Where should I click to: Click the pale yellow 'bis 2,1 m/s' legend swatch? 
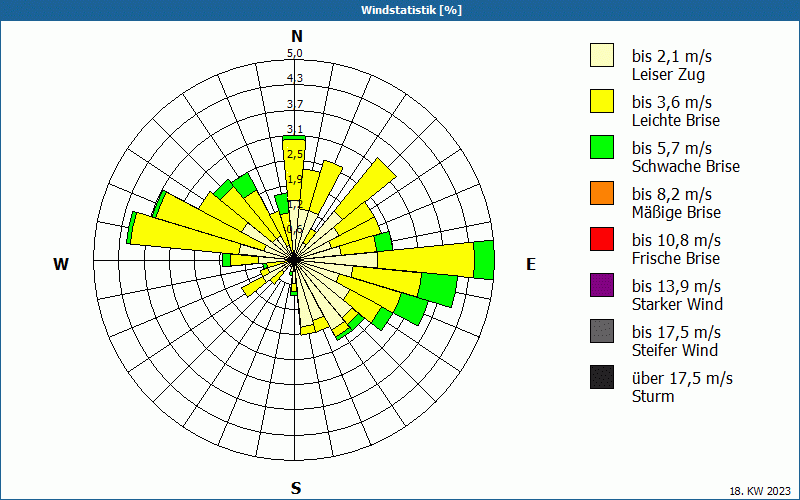[602, 55]
